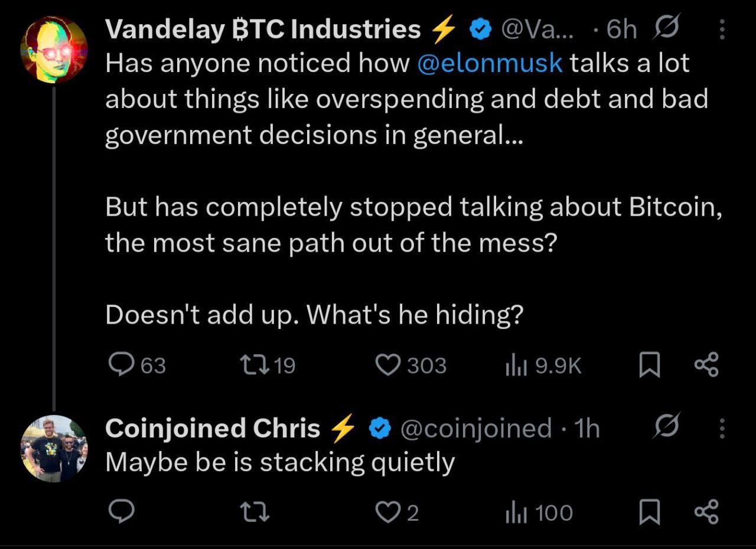Screen dimensions: 756x549
Task: Like the tweet with 303 likes
Action: (x=411, y=366)
